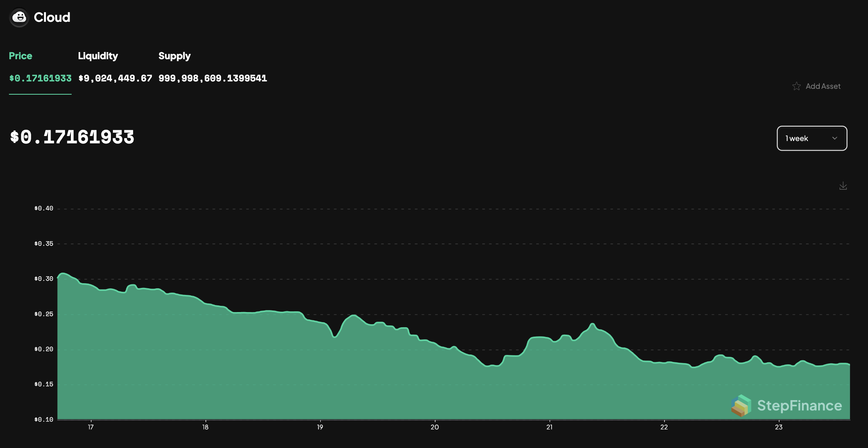Click the $0.40 y-axis label
The image size is (868, 448).
44,208
